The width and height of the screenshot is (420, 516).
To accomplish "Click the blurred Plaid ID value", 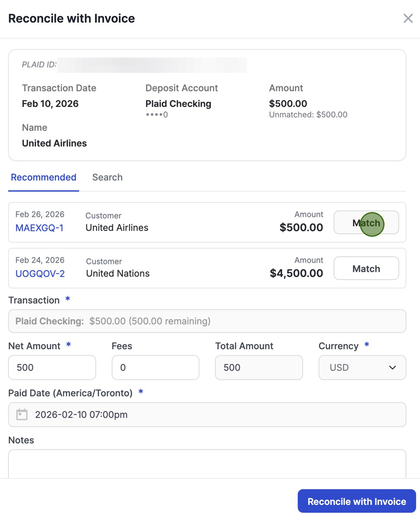I will (x=152, y=65).
